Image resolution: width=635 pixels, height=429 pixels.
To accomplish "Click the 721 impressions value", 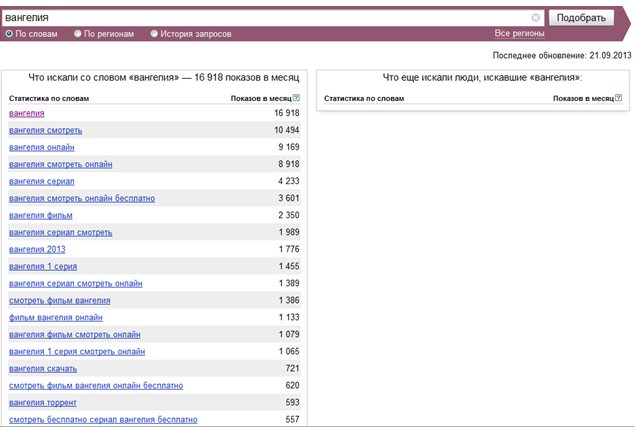I will pos(292,368).
